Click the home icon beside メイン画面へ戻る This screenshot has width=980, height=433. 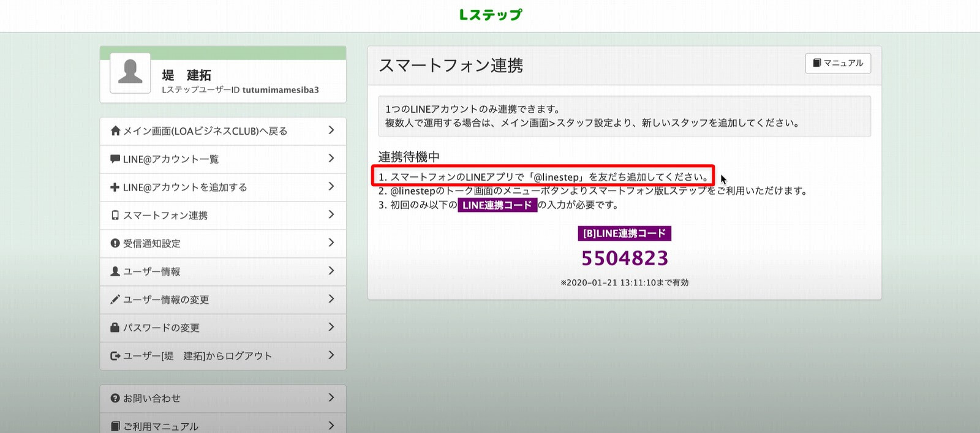(115, 130)
